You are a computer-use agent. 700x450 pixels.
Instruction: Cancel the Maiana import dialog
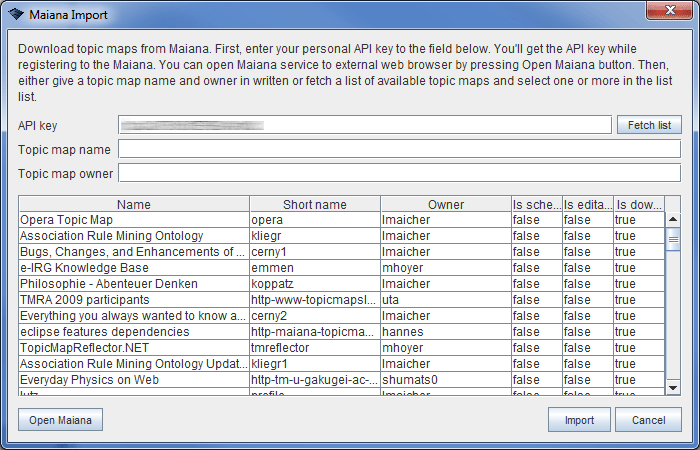click(648, 420)
